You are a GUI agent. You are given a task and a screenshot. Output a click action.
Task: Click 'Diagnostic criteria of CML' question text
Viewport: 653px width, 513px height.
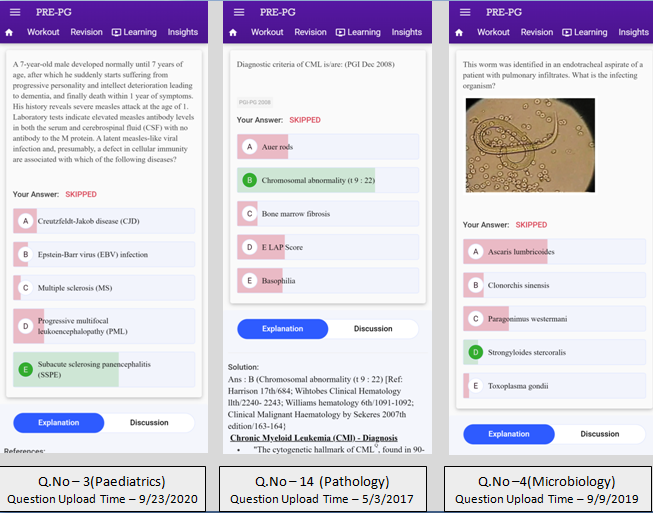[316, 64]
